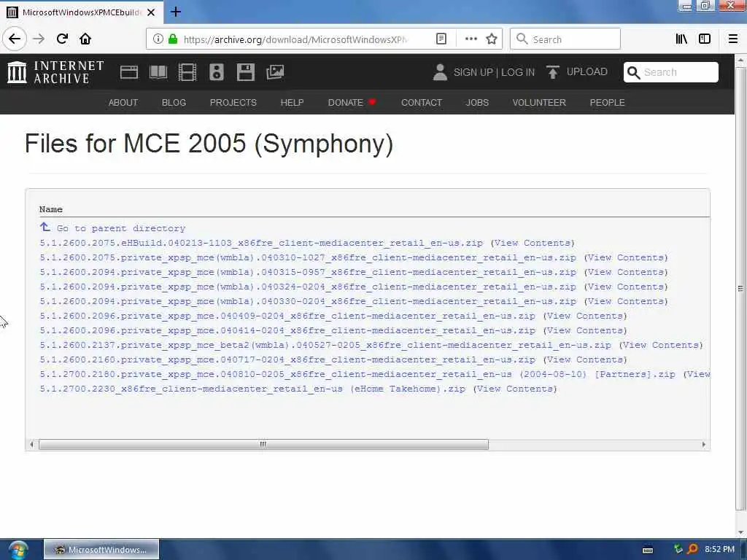Toggle reader view in address bar
The image size is (747, 560).
[x=441, y=39]
